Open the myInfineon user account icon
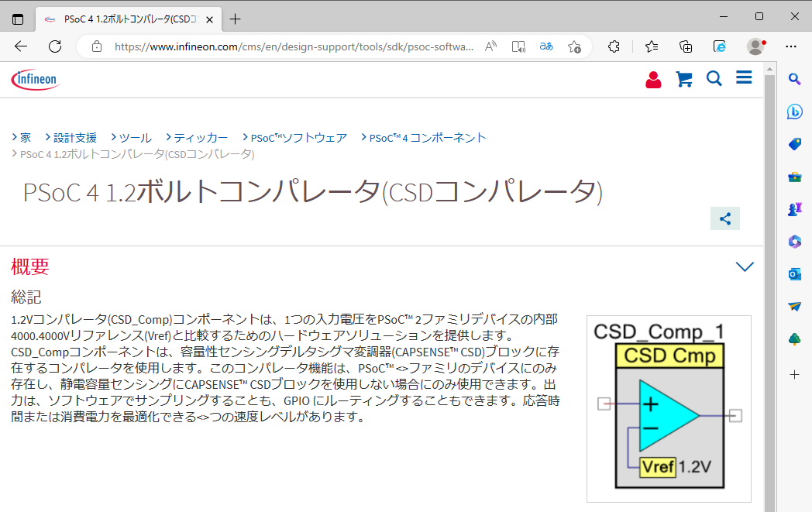 653,79
